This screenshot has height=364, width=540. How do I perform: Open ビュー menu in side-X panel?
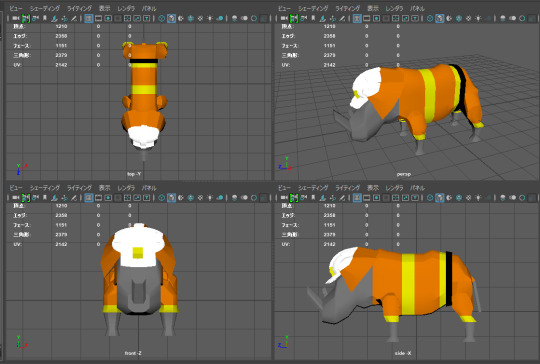tap(284, 188)
